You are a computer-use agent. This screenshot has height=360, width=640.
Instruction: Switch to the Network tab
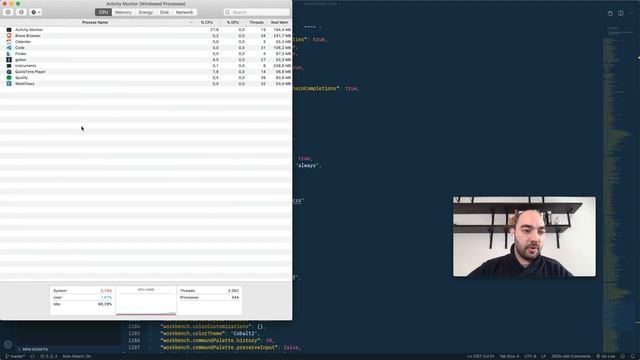click(184, 12)
